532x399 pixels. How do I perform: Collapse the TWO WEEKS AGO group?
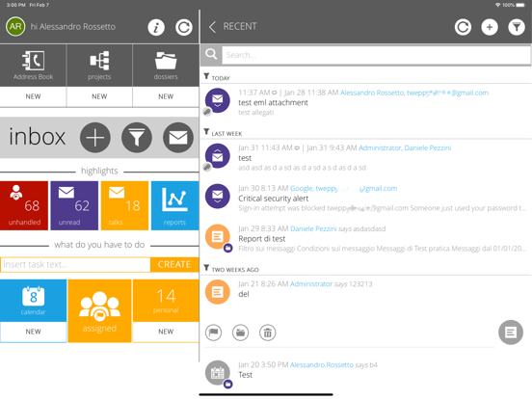[206, 268]
